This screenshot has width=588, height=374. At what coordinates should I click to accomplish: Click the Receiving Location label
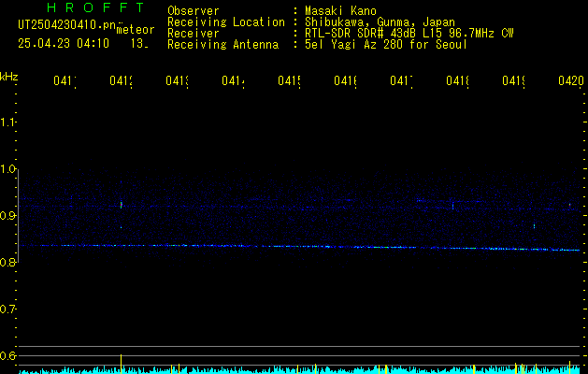pos(226,22)
